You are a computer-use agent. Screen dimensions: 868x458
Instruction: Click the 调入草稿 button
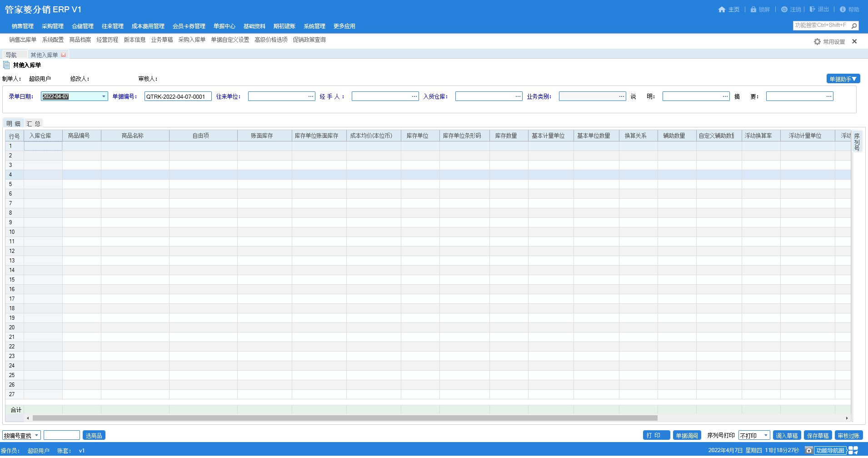[x=787, y=436]
